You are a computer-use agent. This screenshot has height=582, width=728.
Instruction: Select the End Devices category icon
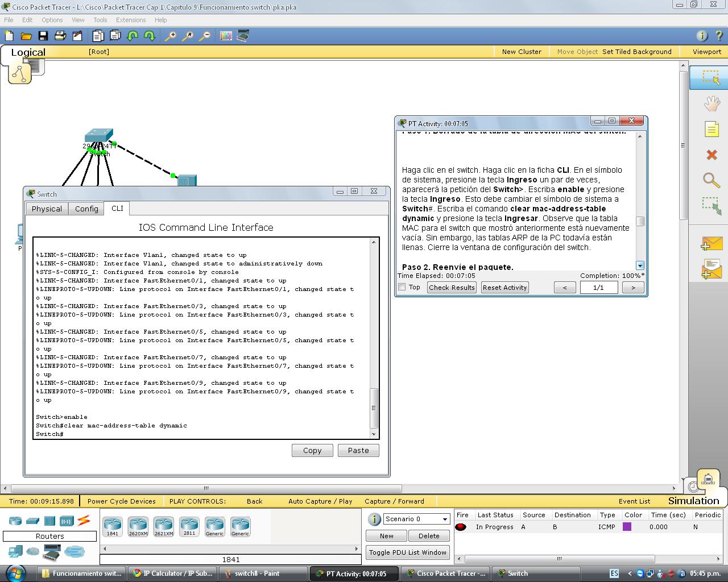[x=15, y=551]
